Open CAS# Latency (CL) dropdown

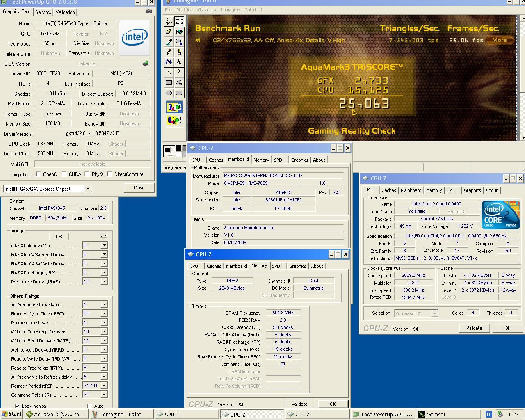point(104,245)
